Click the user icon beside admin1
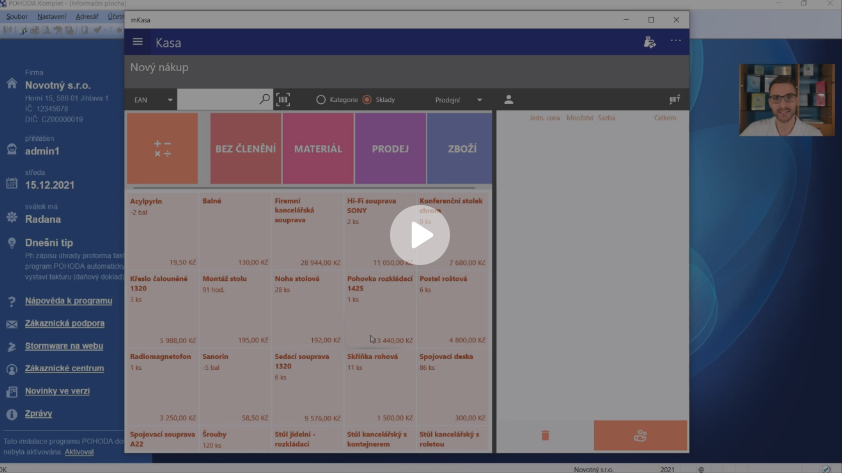Image resolution: width=842 pixels, height=473 pixels. pos(12,149)
